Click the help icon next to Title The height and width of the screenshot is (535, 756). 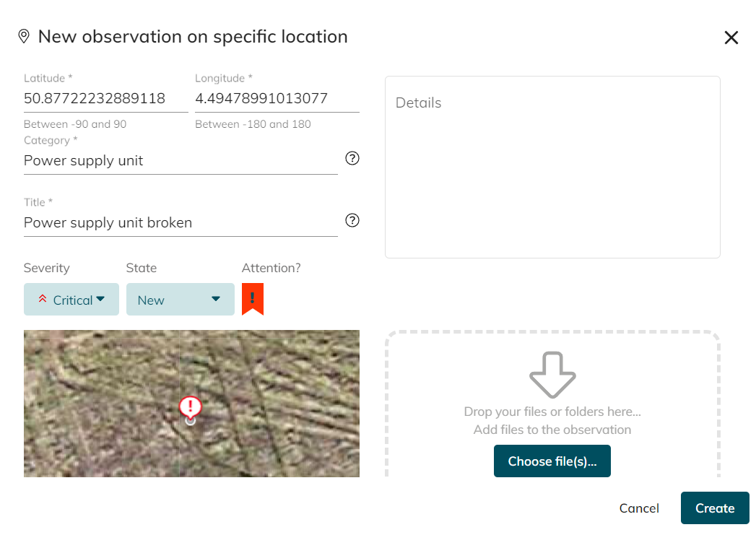pos(352,221)
